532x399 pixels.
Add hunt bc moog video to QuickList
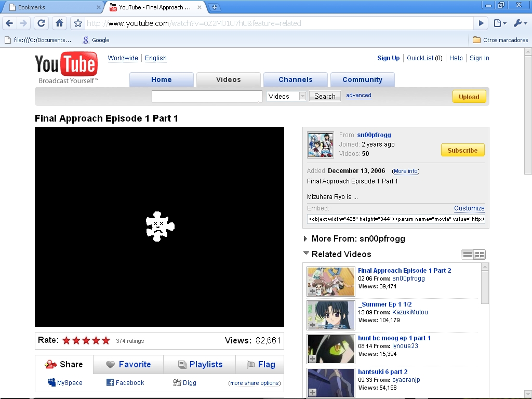pyautogui.click(x=312, y=358)
